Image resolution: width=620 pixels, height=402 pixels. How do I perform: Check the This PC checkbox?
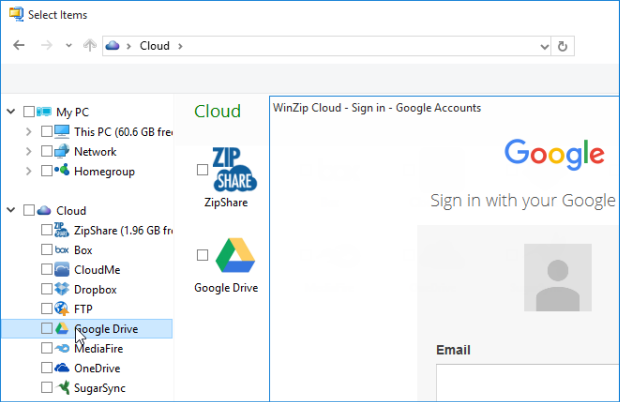click(x=47, y=131)
